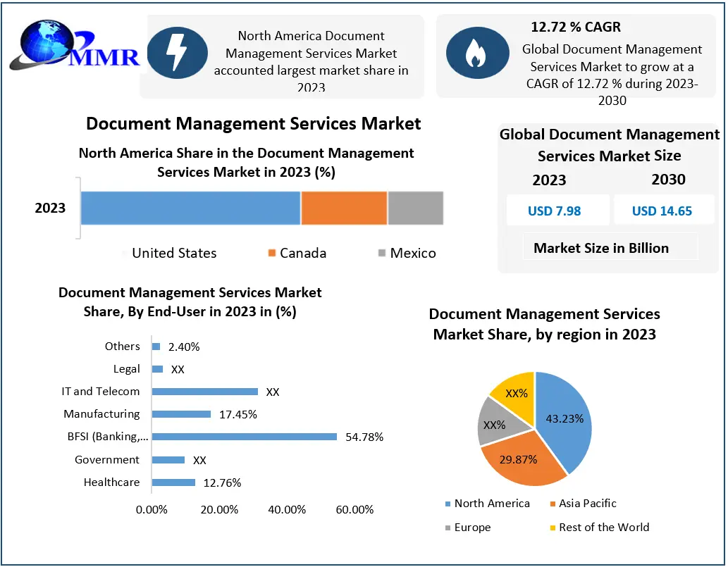Click the USD 14.65 value link
The width and height of the screenshot is (728, 567).
coord(663,211)
